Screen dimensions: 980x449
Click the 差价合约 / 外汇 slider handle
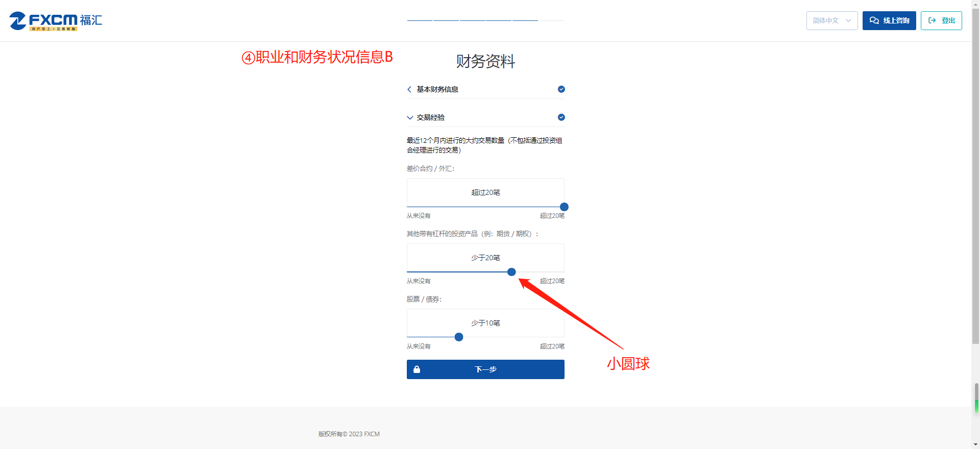[x=564, y=207]
